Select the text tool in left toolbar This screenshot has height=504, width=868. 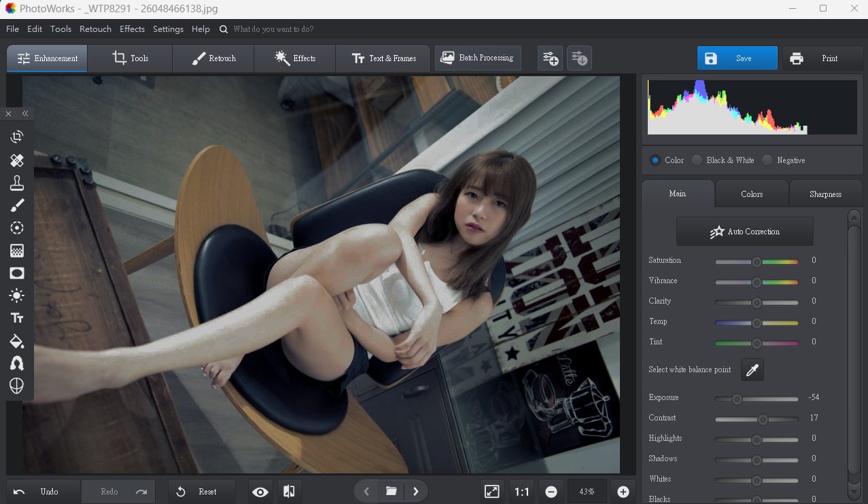[17, 318]
